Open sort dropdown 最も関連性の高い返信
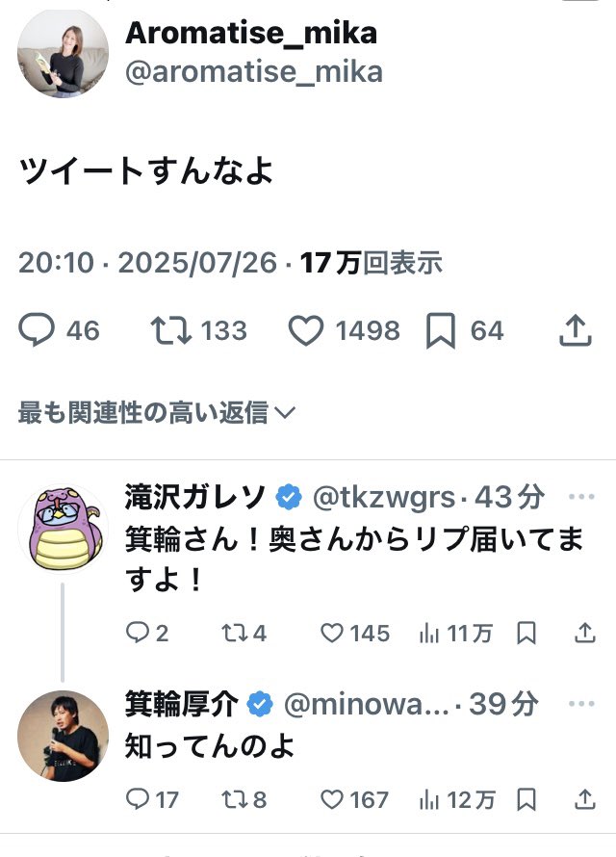Screen dimensions: 616x857 [x=156, y=413]
